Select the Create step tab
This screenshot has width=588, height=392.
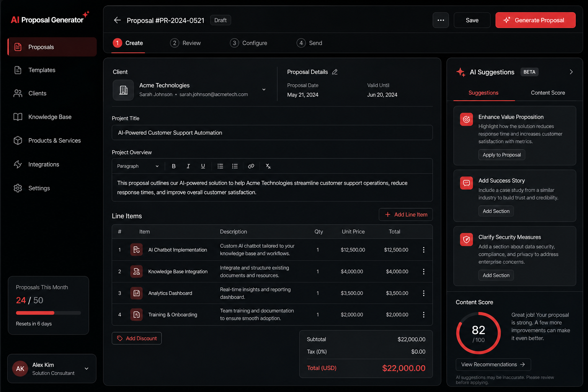point(128,43)
